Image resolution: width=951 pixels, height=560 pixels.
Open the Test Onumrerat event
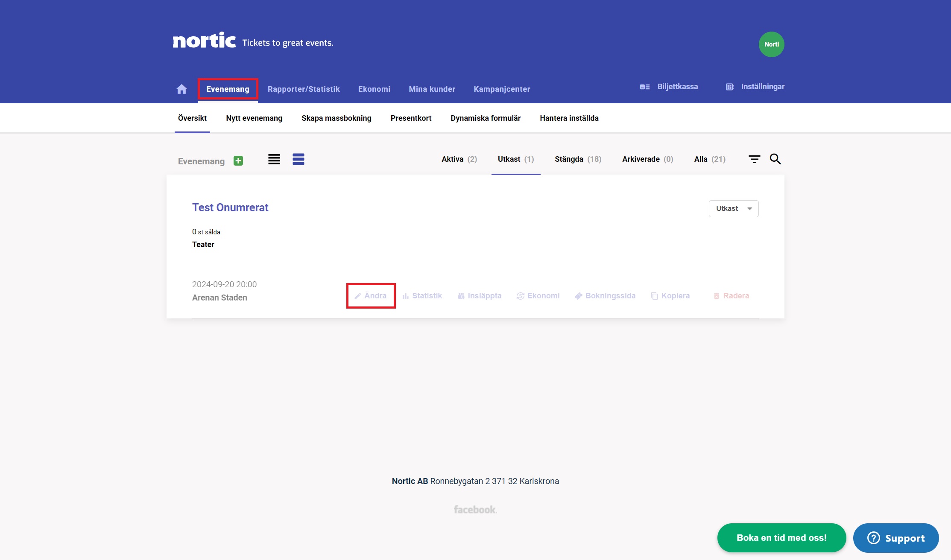tap(230, 208)
